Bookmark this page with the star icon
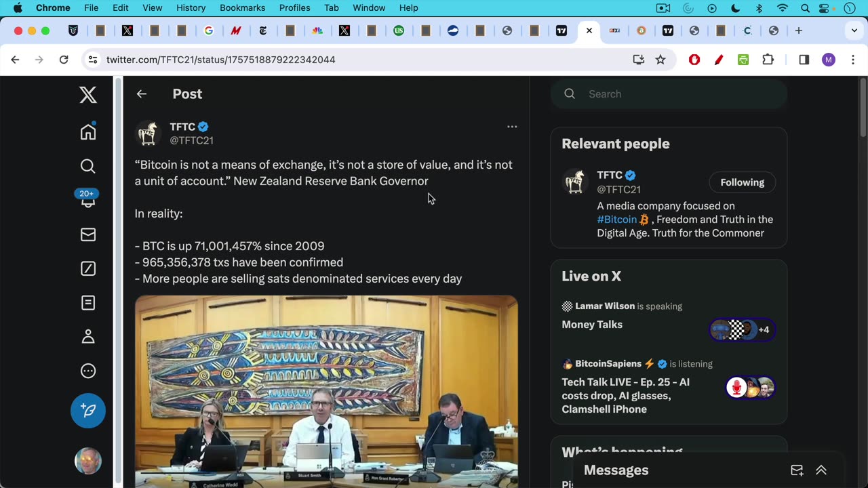The width and height of the screenshot is (868, 488). (x=660, y=60)
